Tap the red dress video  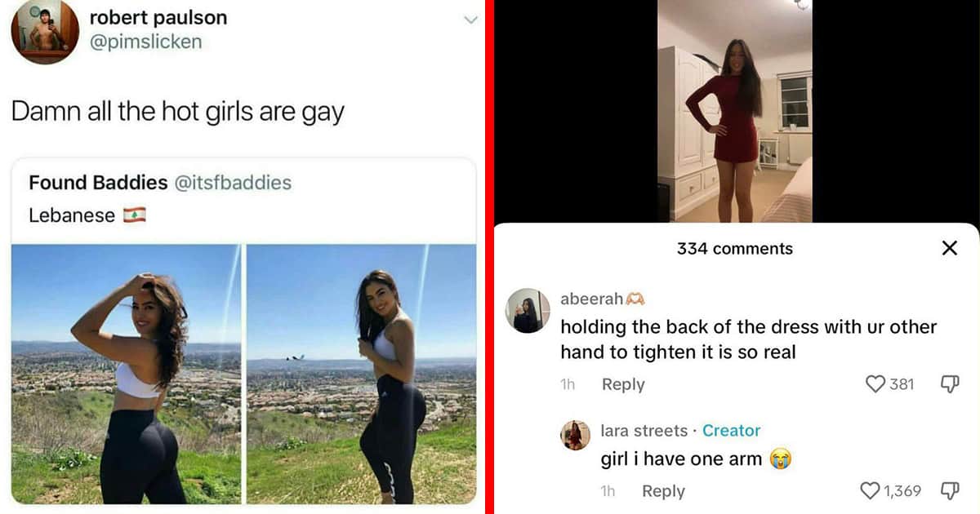coord(735,111)
